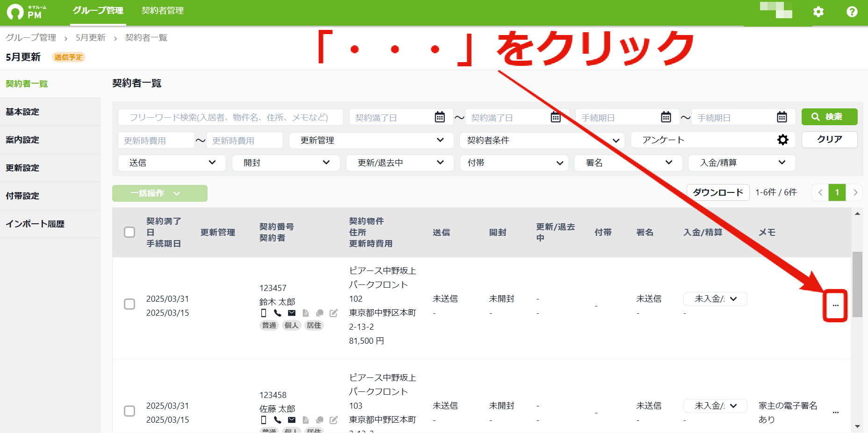Open three-dot menu for 鈴木 太郎 row
868x433 pixels.
835,305
